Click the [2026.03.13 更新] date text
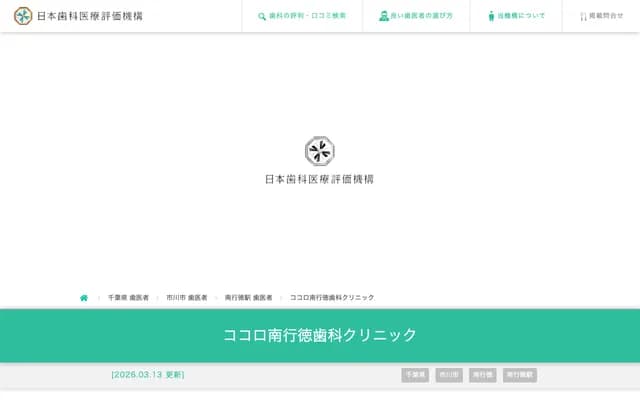The width and height of the screenshot is (640, 400). 148,375
